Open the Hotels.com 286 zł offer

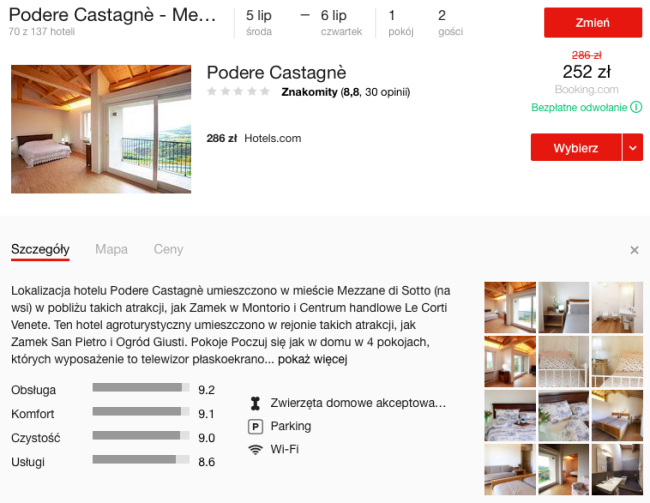[x=254, y=138]
